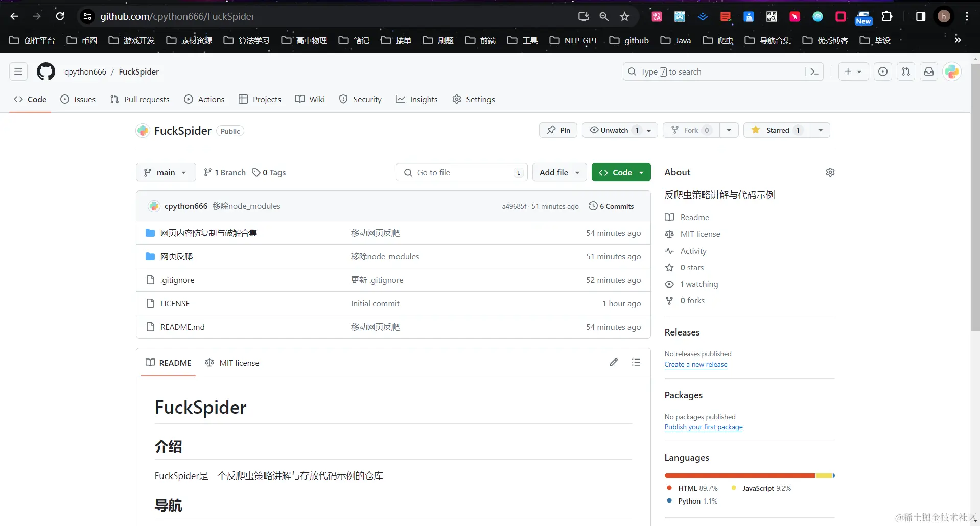
Task: Edit README with the pencil icon
Action: (x=614, y=362)
